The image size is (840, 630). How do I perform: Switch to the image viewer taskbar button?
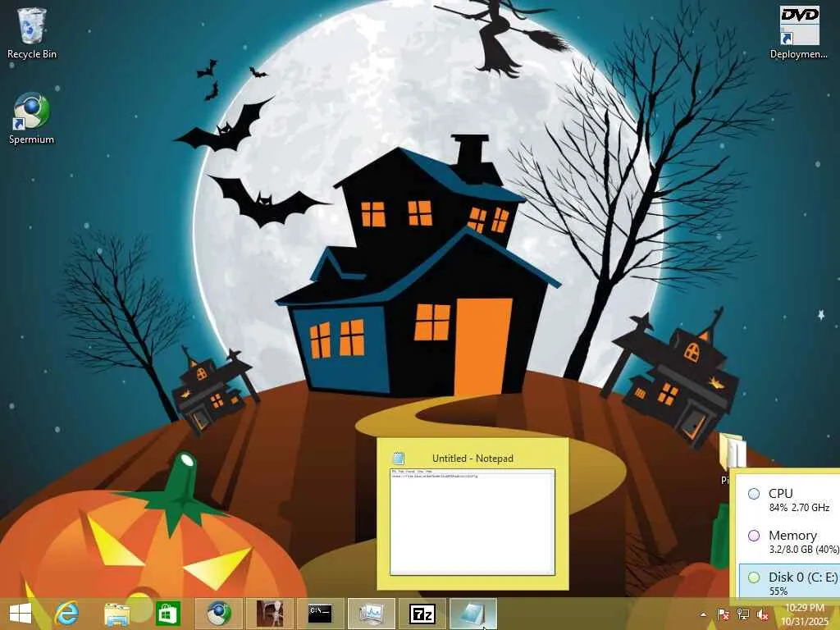coord(269,614)
